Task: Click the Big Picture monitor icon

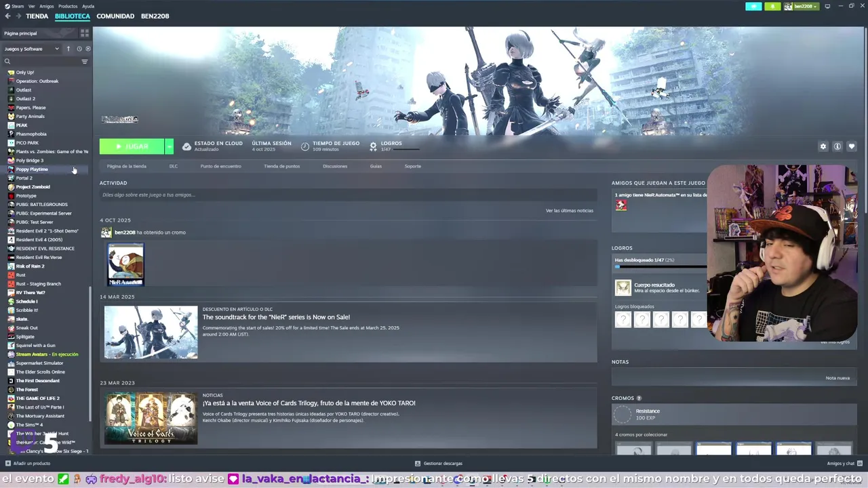Action: [827, 6]
